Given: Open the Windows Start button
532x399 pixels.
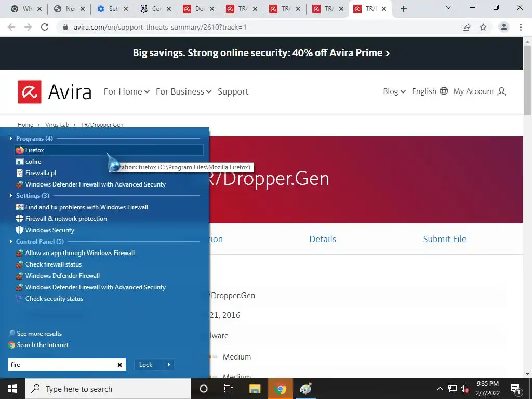Looking at the screenshot, I should click(12, 389).
